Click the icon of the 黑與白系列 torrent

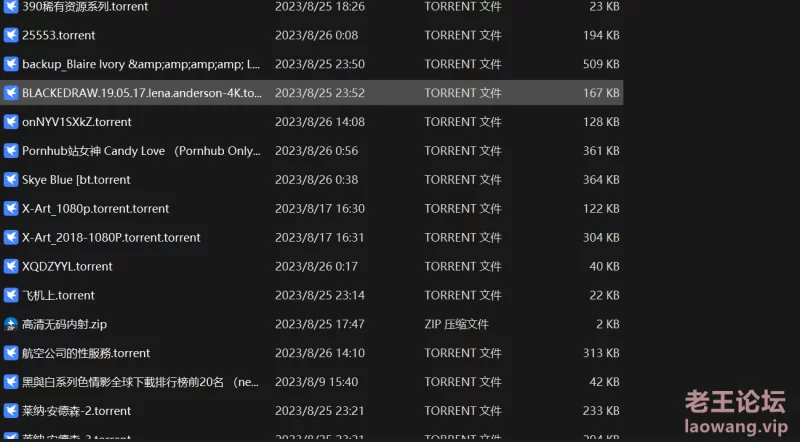[x=11, y=382]
